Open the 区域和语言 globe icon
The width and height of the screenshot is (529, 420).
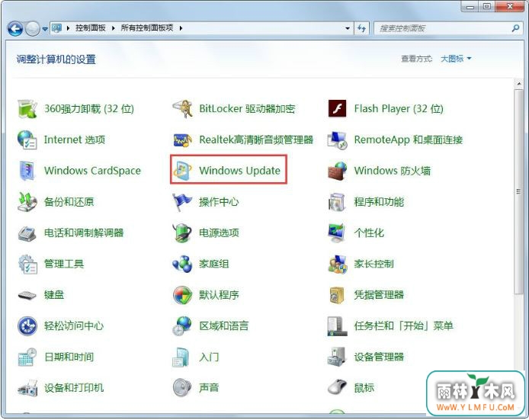click(x=182, y=326)
